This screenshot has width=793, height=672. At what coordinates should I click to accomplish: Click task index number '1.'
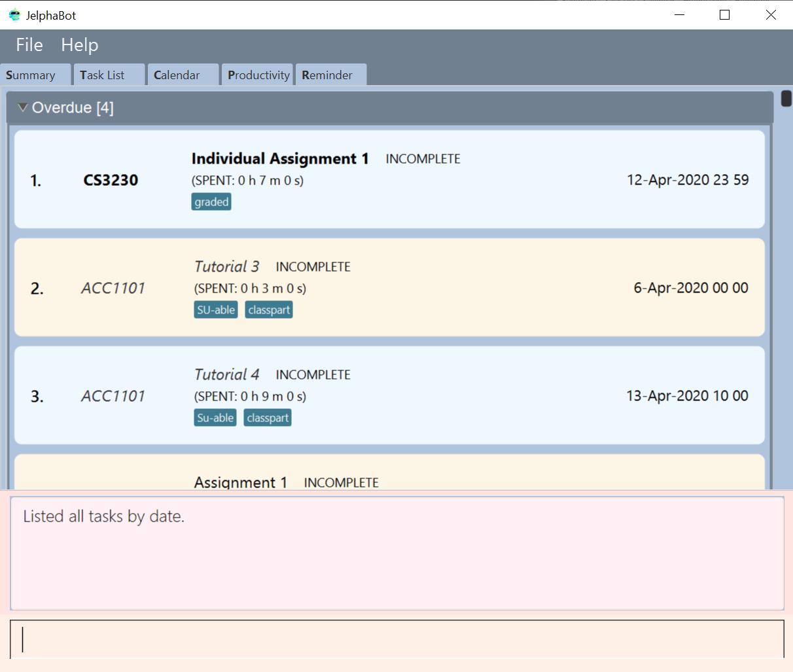(36, 181)
